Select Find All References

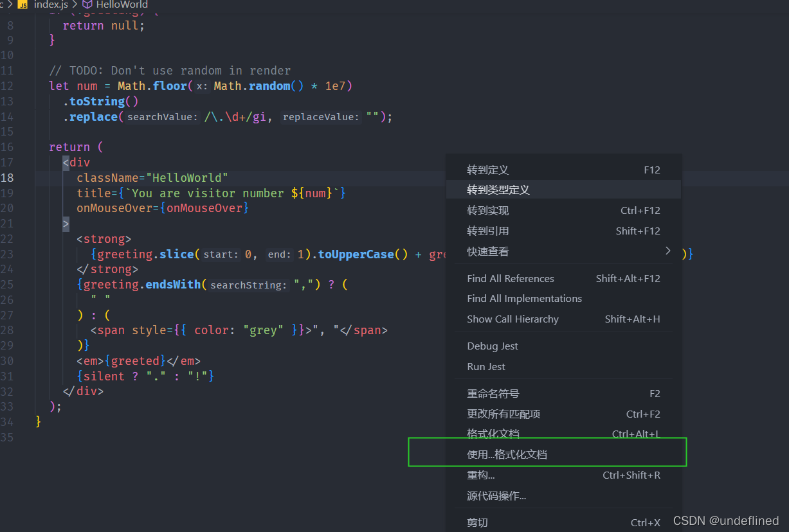(x=563, y=278)
